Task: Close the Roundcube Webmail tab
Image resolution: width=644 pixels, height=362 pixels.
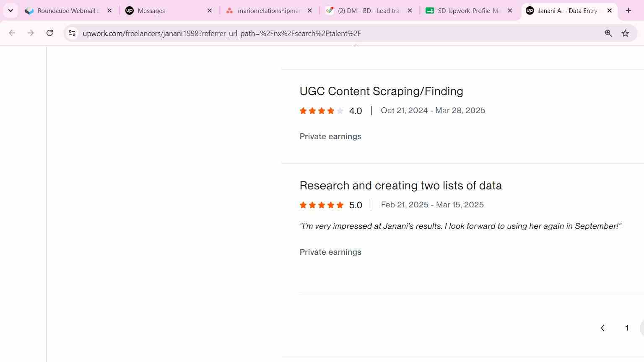Action: (x=109, y=10)
